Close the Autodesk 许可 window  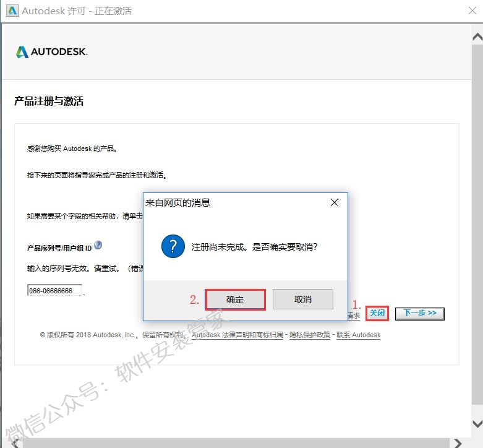(467, 11)
